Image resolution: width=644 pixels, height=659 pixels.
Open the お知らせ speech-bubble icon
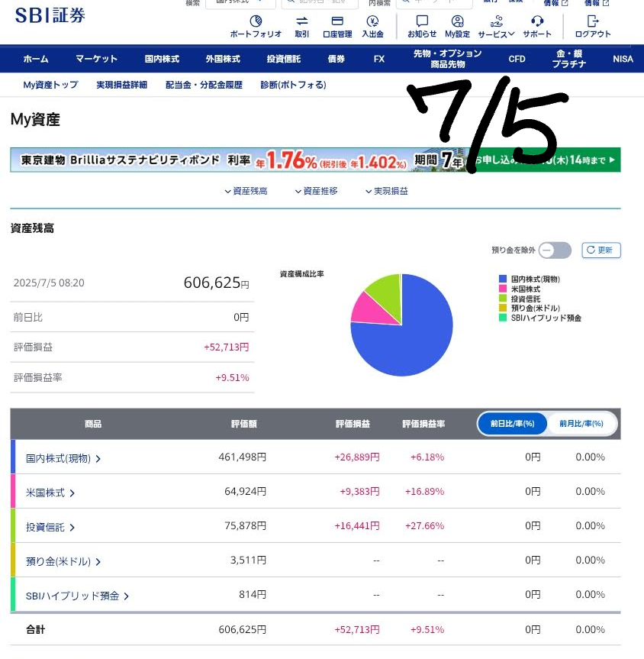tap(422, 21)
